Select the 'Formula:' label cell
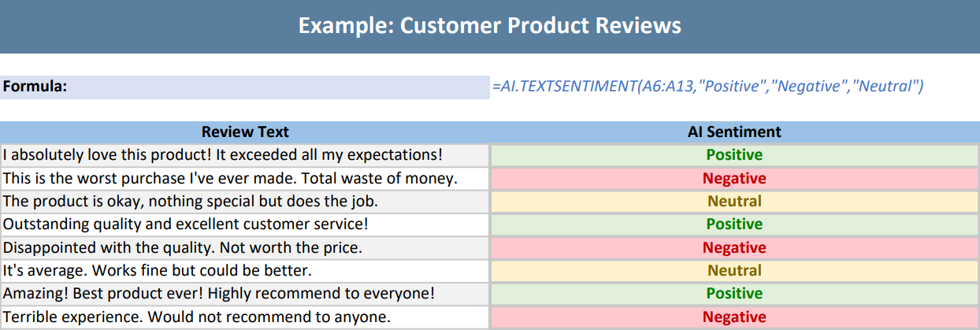Screen dimensions: 980x330 [x=35, y=87]
